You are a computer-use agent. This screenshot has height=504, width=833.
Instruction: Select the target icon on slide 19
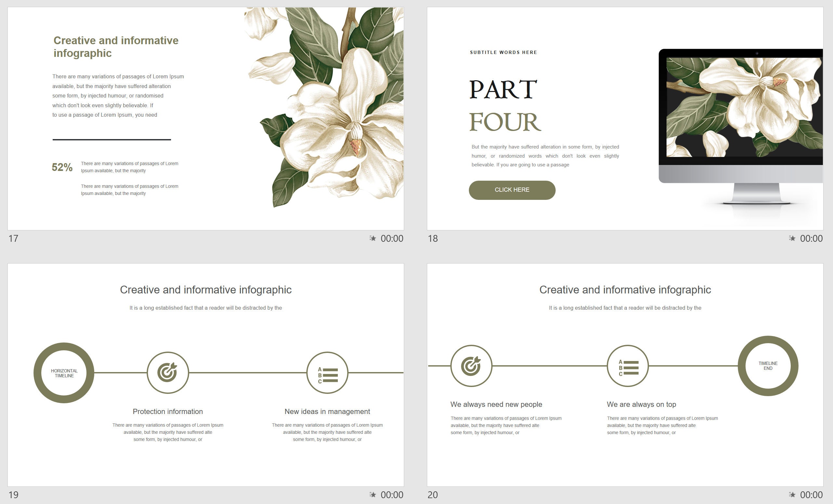click(168, 373)
